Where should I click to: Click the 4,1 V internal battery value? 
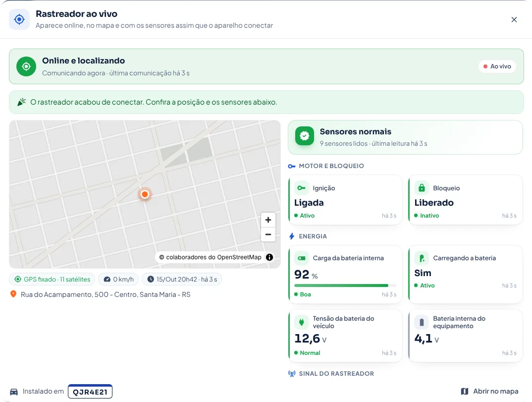tap(426, 339)
